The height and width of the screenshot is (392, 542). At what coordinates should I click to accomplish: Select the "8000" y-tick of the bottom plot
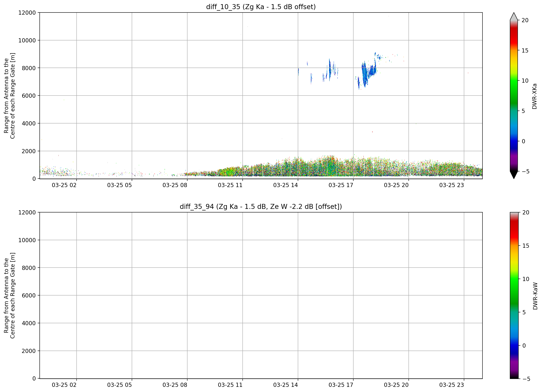[x=29, y=268]
